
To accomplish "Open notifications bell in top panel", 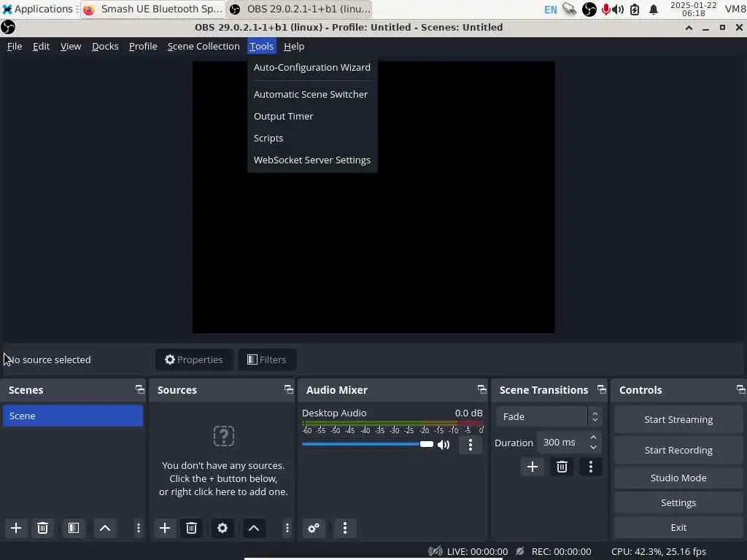I will click(654, 9).
